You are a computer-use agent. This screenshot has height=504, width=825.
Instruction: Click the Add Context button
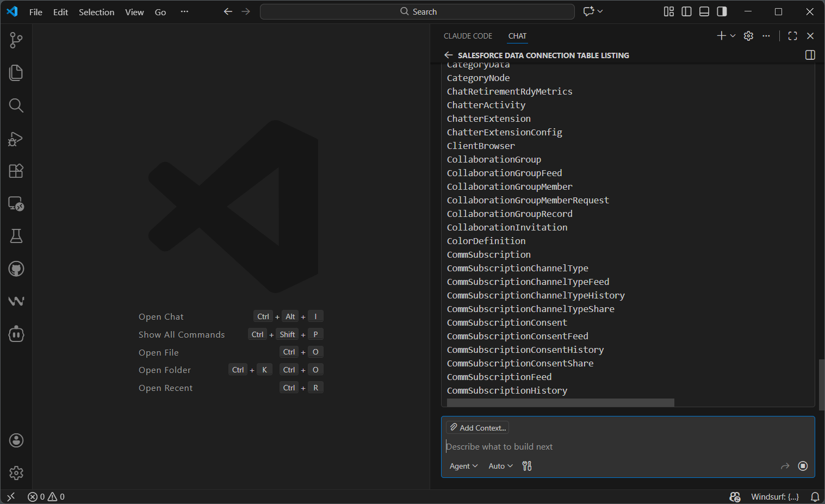coord(477,428)
